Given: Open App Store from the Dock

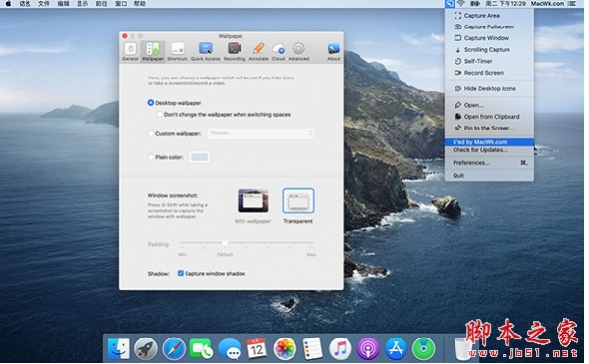Looking at the screenshot, I should [396, 348].
